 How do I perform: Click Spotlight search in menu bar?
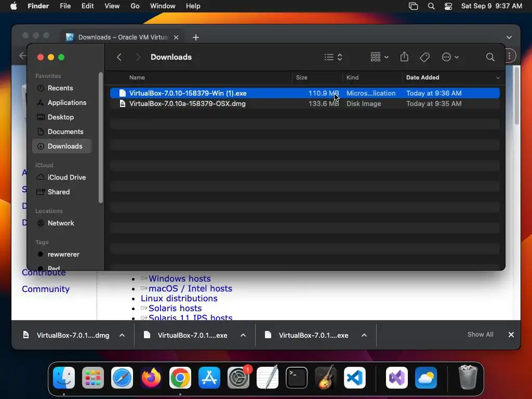click(431, 6)
